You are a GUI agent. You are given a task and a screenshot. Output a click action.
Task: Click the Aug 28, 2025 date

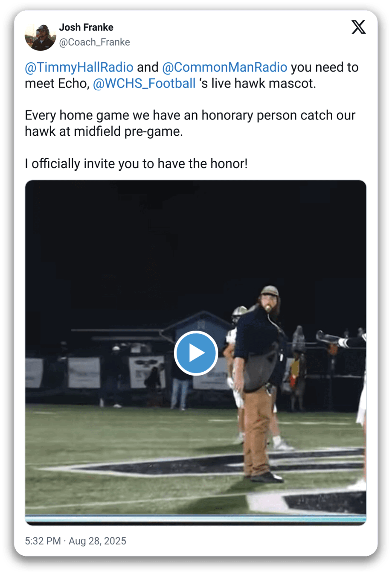(98, 541)
